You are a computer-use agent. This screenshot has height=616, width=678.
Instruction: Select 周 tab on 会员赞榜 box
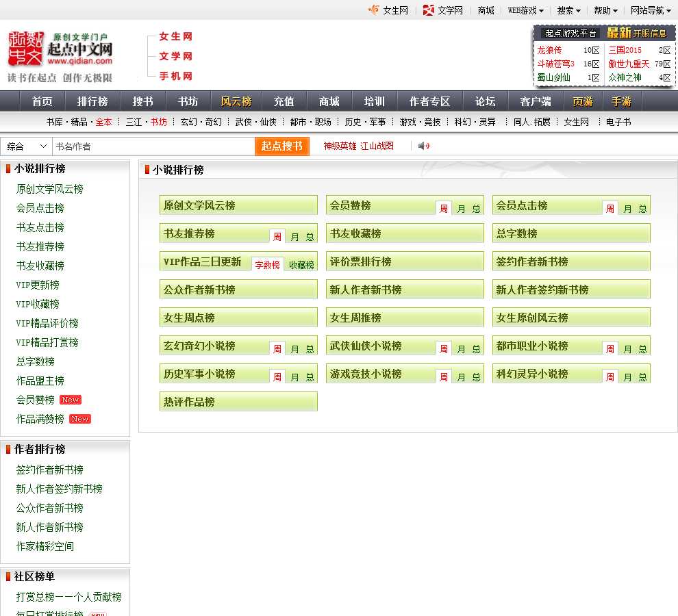[444, 209]
